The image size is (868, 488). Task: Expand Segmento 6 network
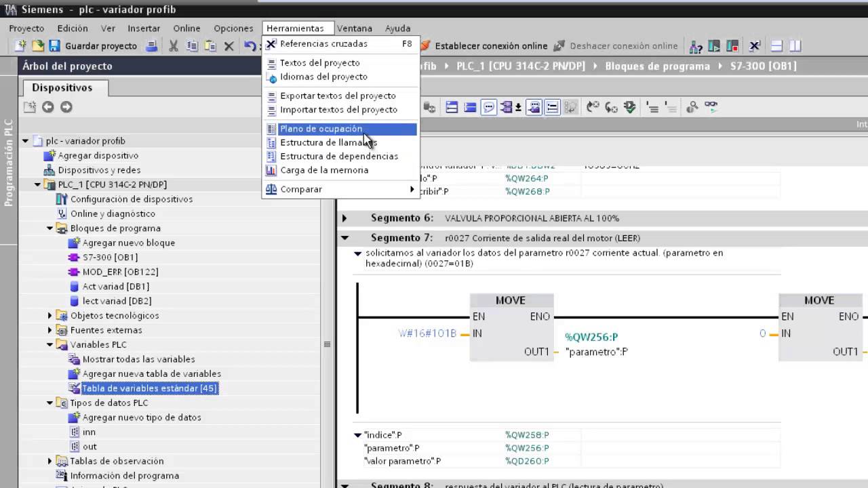tap(344, 218)
